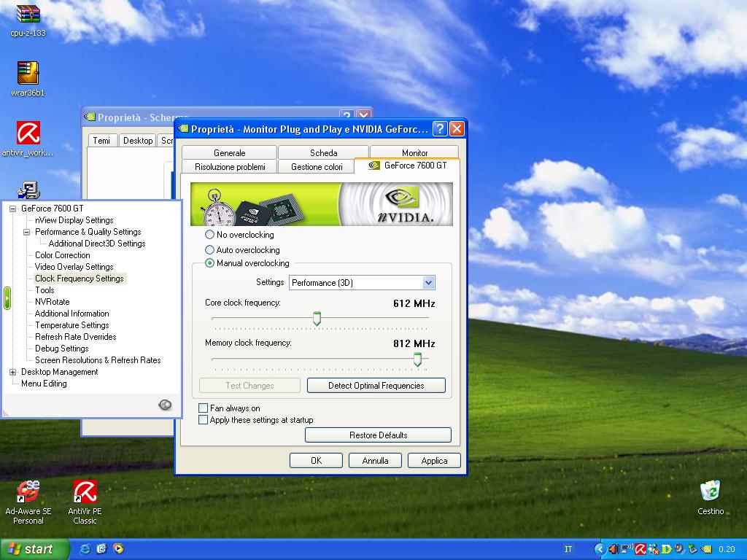The image size is (747, 560).
Task: Open Desktop tab in Proprietà - Schermo window
Action: [138, 141]
